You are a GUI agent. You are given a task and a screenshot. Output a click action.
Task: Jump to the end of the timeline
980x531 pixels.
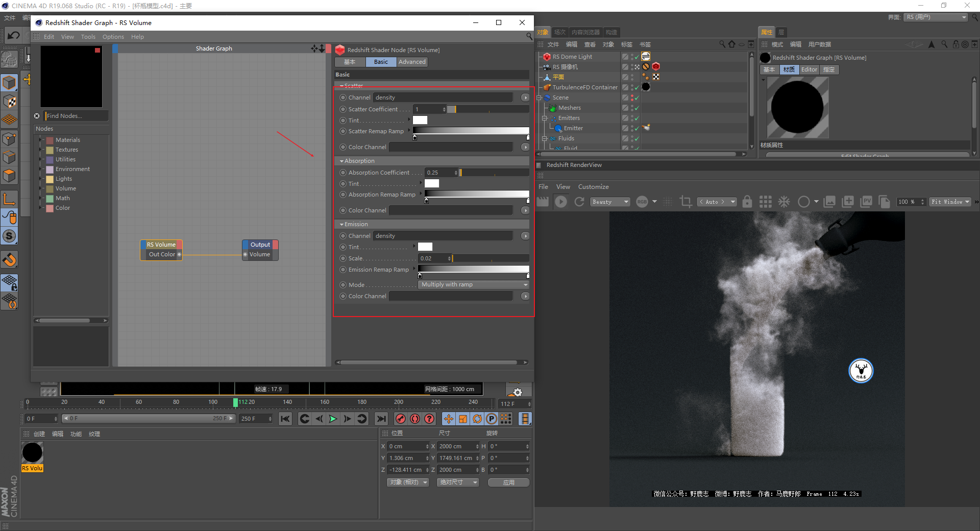[381, 419]
